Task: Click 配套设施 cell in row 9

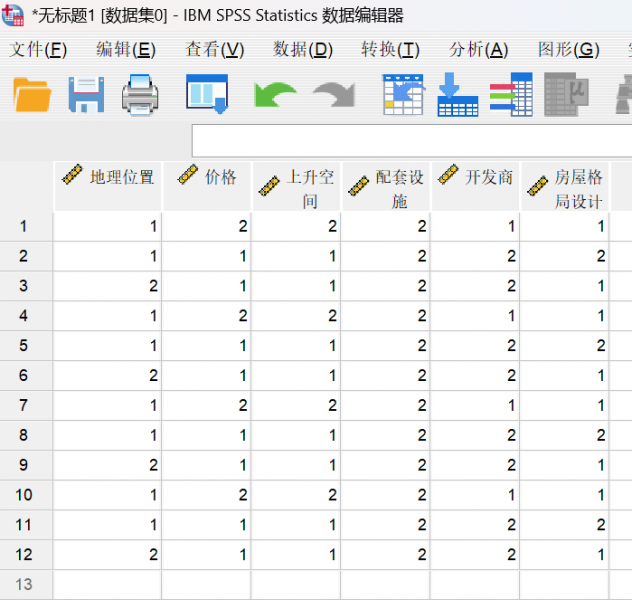Action: point(385,465)
